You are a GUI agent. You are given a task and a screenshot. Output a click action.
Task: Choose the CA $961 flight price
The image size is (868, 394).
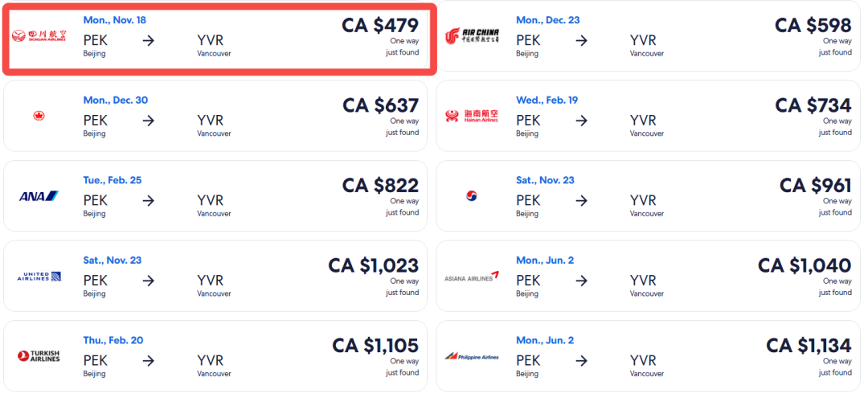(x=816, y=185)
